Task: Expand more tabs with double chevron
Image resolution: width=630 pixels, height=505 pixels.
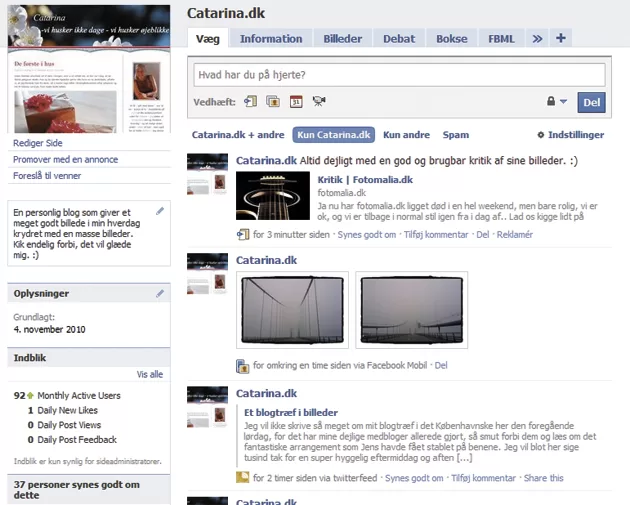Action: click(x=536, y=39)
